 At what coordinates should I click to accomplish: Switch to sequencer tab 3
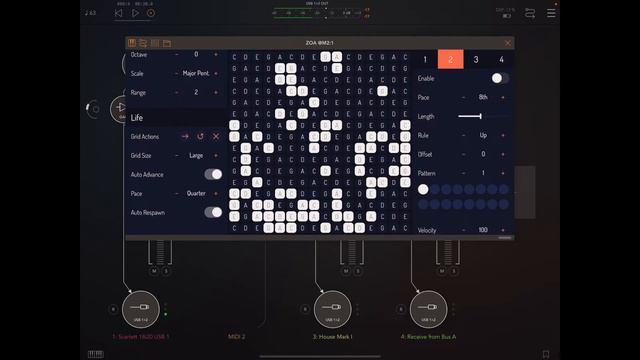(476, 60)
